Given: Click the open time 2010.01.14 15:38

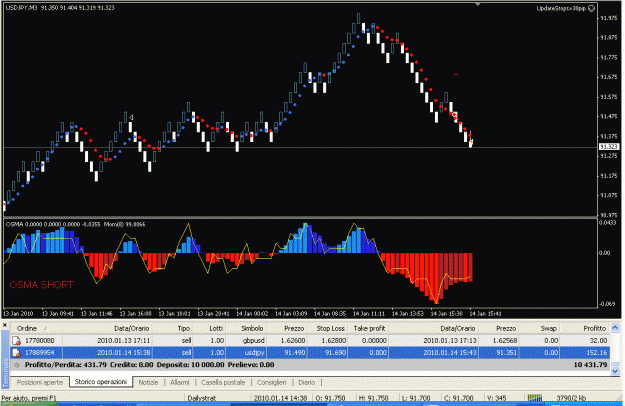Looking at the screenshot, I should (124, 353).
